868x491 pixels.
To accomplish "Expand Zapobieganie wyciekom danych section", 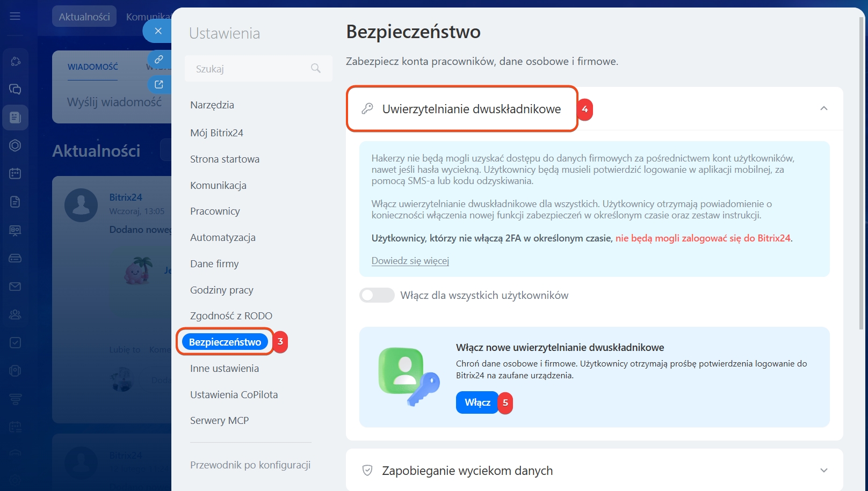I will coord(823,471).
